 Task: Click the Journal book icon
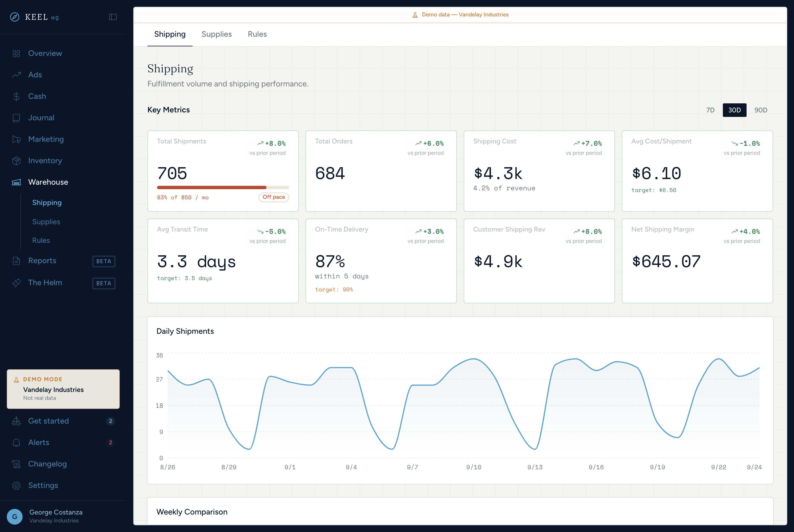tap(16, 118)
